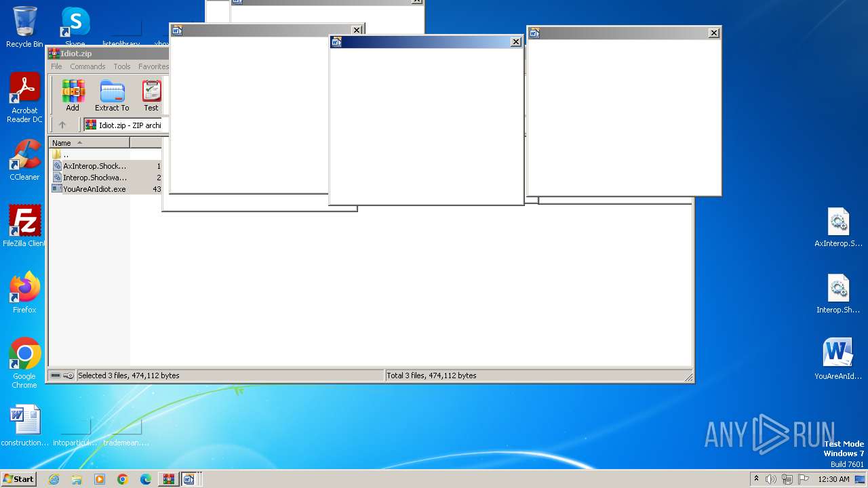The height and width of the screenshot is (488, 868).
Task: Switch to the popup app taskbar button
Action: [x=189, y=479]
